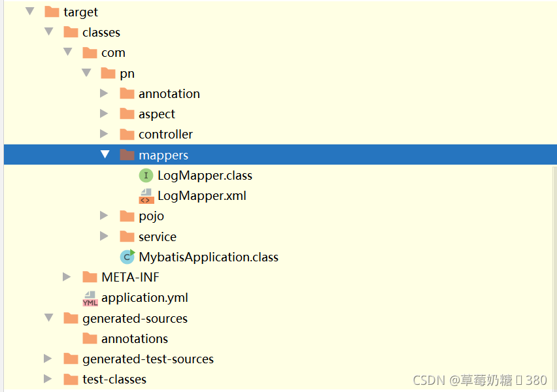The width and height of the screenshot is (557, 392).
Task: Click the YML icon beside application.yml
Action: coord(90,297)
